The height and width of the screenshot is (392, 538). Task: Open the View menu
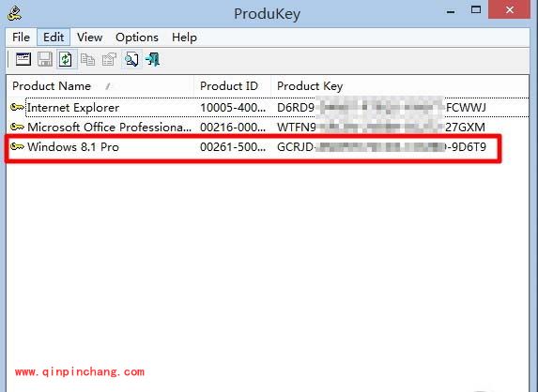click(89, 37)
